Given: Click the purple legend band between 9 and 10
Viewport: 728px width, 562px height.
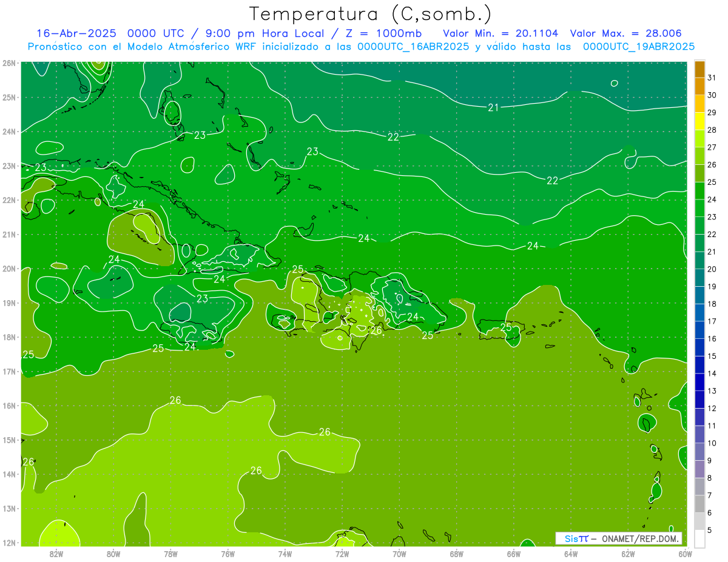Looking at the screenshot, I should pos(700,452).
